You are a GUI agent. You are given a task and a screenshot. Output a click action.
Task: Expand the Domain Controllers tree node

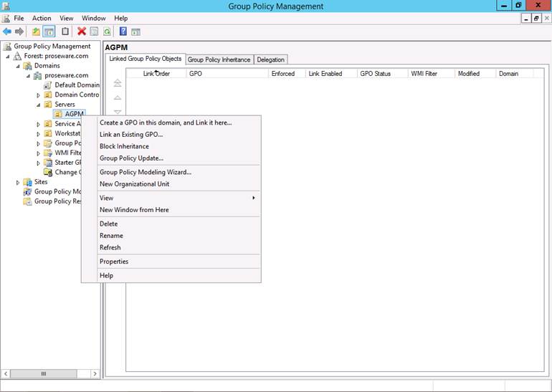(39, 95)
